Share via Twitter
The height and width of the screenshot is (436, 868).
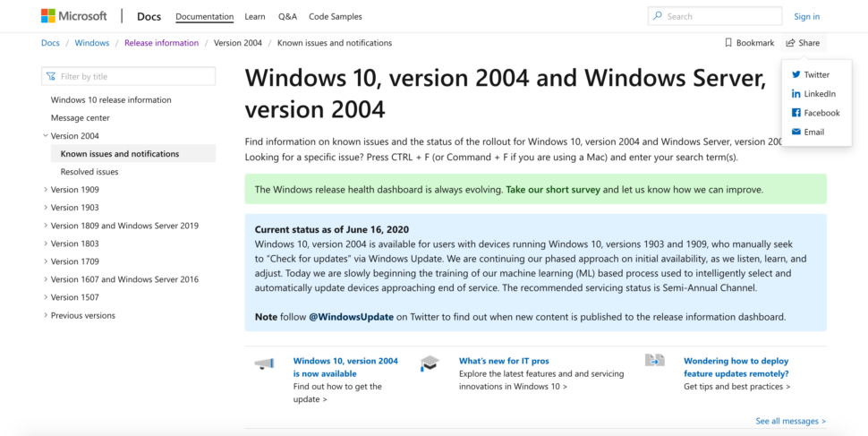pyautogui.click(x=811, y=75)
